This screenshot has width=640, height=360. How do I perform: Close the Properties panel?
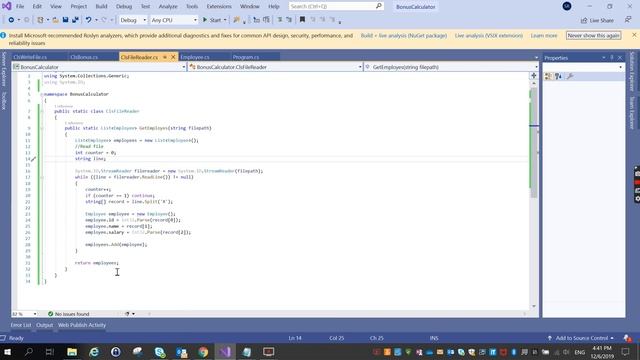[x=620, y=58]
